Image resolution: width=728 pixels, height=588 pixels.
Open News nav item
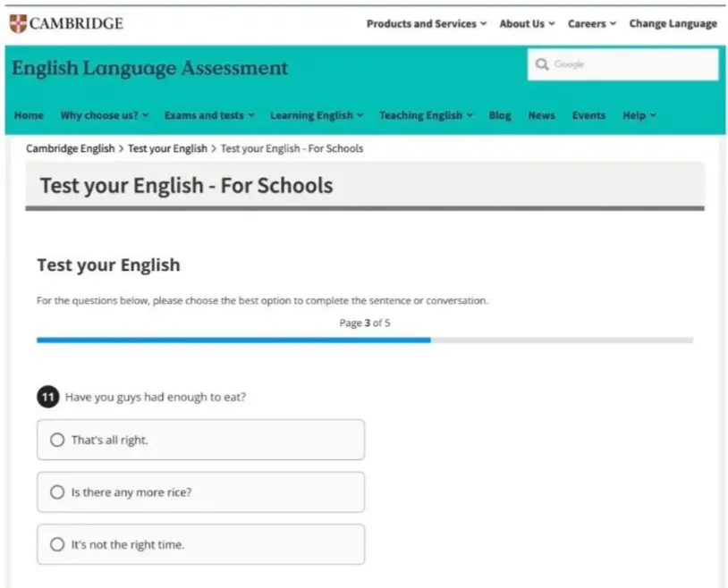pyautogui.click(x=541, y=115)
